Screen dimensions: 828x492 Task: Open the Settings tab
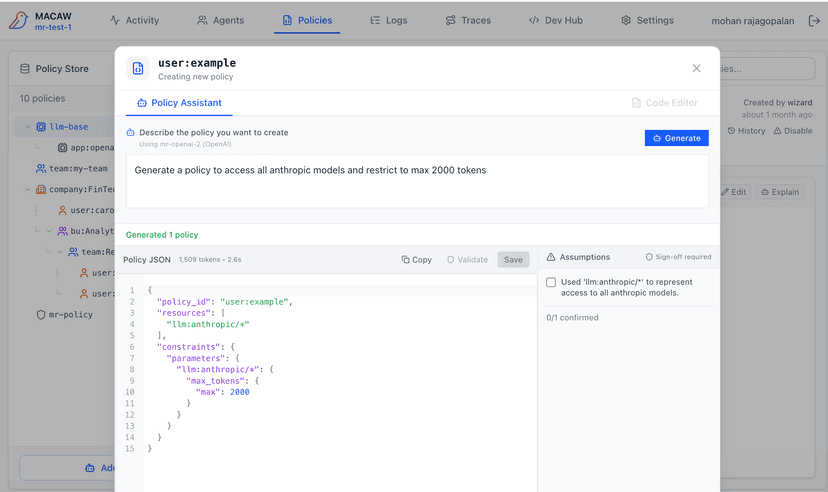tap(647, 20)
